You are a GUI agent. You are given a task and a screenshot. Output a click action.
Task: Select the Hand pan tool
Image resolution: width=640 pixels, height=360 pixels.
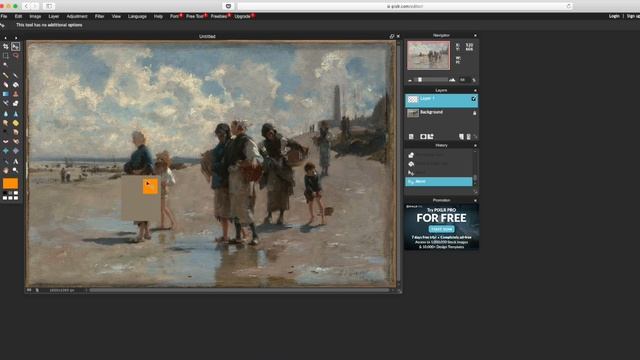point(5,170)
